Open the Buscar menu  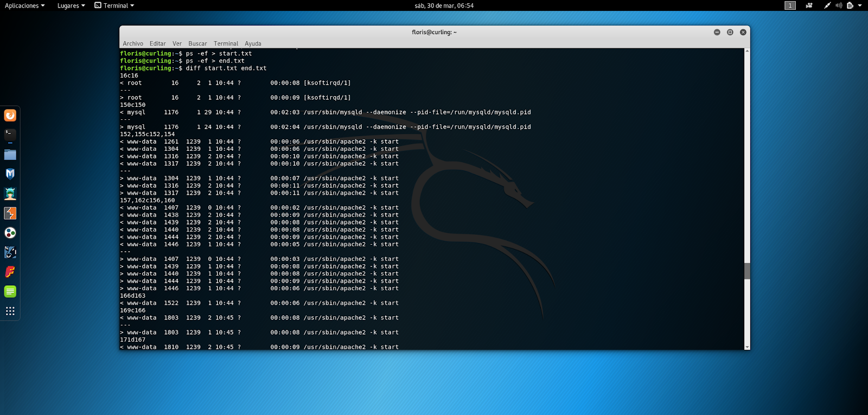[x=197, y=43]
